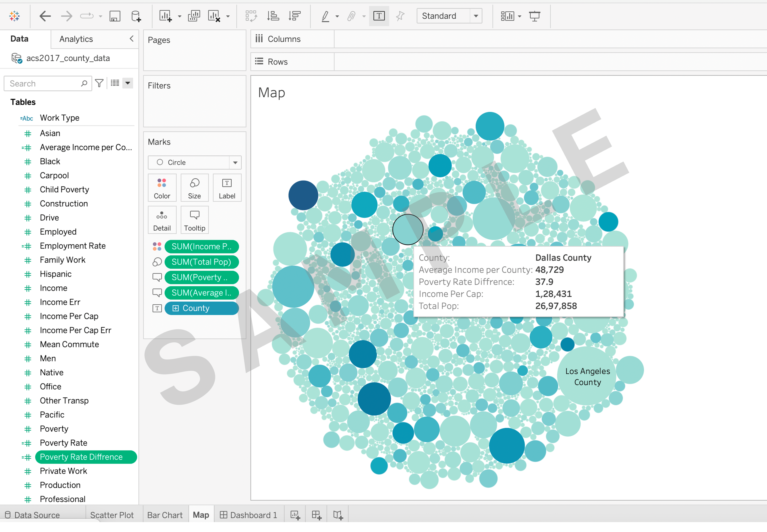
Task: Expand the County pill hierarchy
Action: [x=175, y=308]
